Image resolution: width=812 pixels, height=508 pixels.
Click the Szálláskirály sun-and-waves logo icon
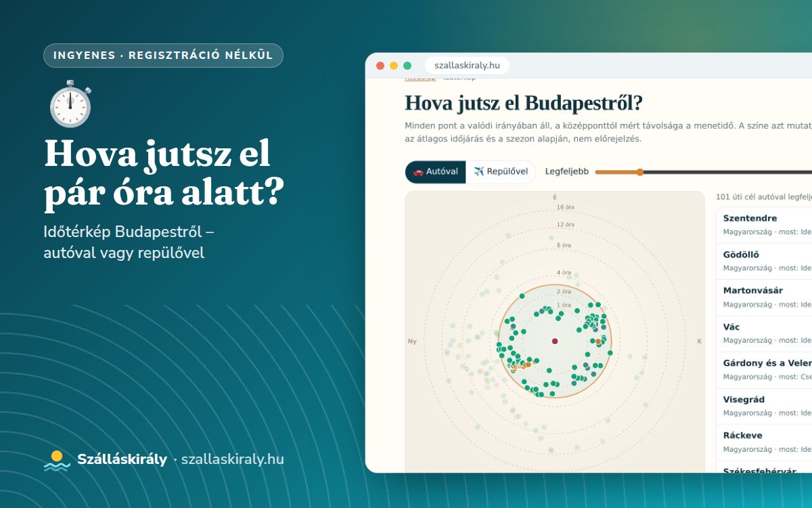(x=57, y=460)
